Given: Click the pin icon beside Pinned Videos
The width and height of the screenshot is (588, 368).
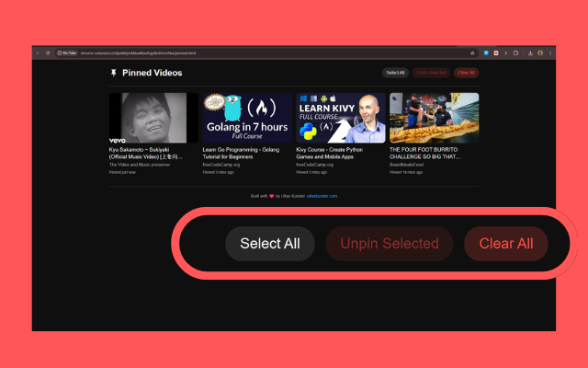Looking at the screenshot, I should 114,73.
